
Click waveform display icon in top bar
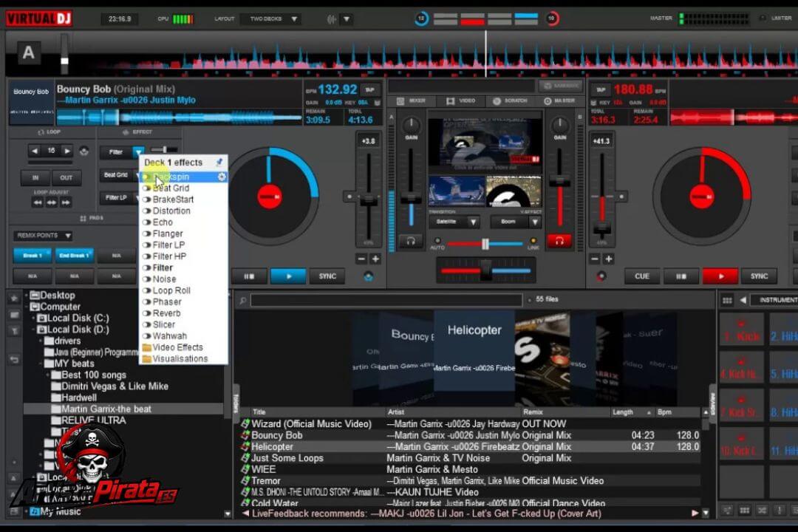click(x=332, y=19)
